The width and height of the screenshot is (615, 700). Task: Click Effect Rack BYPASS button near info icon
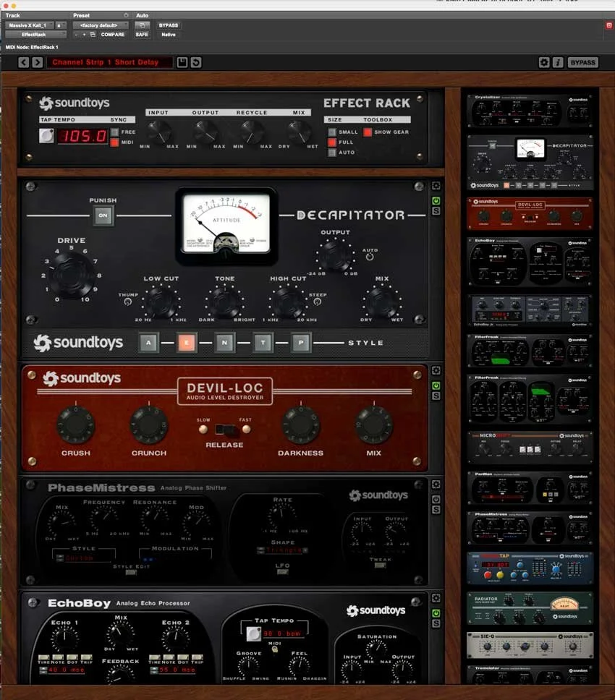pos(583,62)
